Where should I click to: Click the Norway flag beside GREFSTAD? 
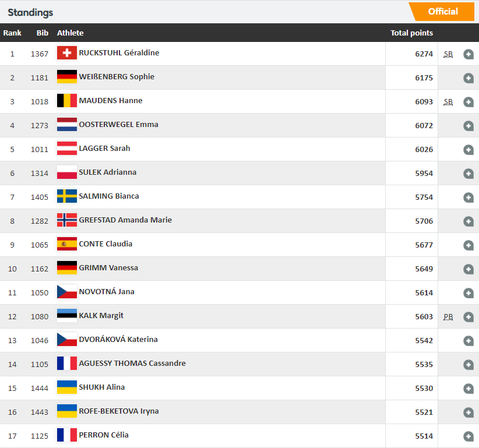[x=67, y=220]
